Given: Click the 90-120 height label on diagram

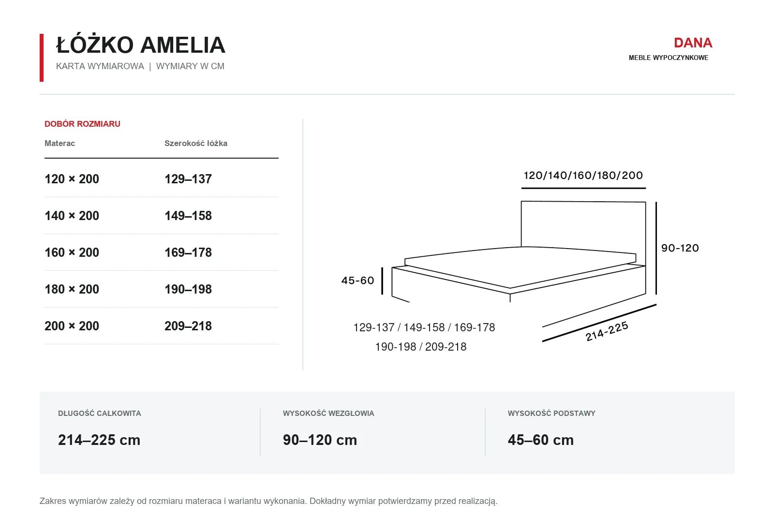Looking at the screenshot, I should point(680,248).
